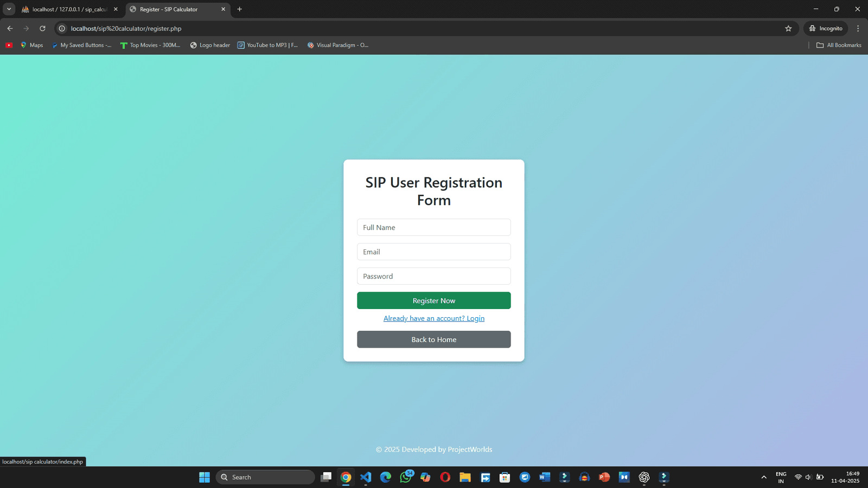Image resolution: width=868 pixels, height=488 pixels.
Task: Open Visual Studio Code from taskbar
Action: (366, 477)
